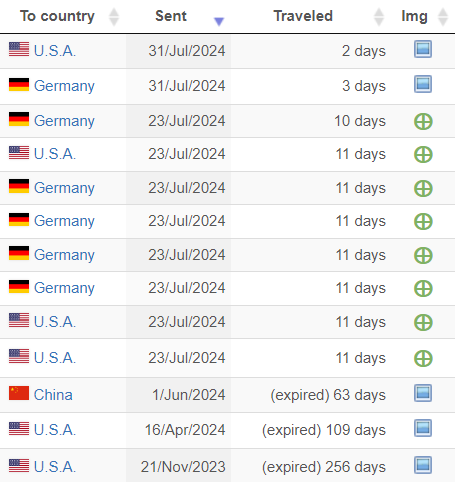
Task: Open image icon for U.S.A. 31/Jul/2024 postcard
Action: point(423,49)
